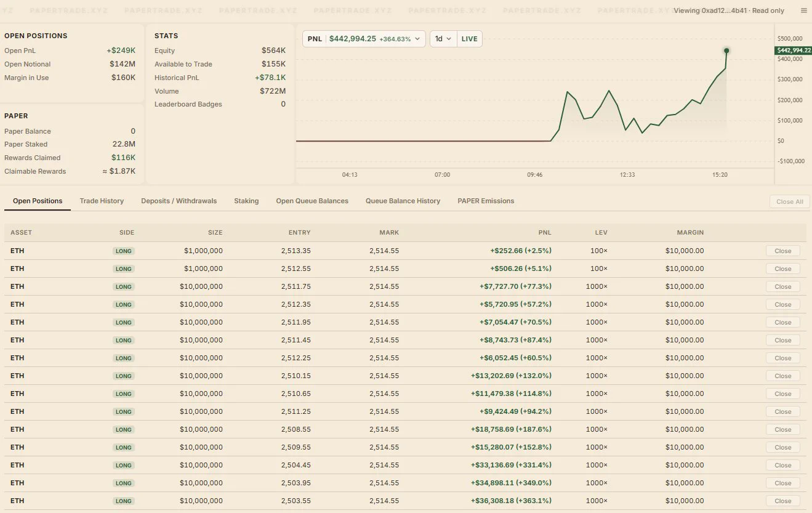Expand the PNL metric dropdown
Viewport: 812px width, 513px height.
point(364,39)
